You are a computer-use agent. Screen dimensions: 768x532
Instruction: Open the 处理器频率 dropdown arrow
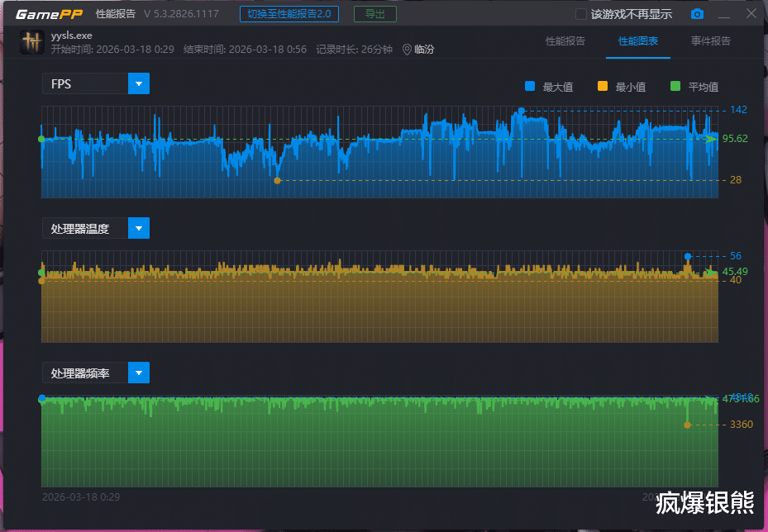coord(139,373)
